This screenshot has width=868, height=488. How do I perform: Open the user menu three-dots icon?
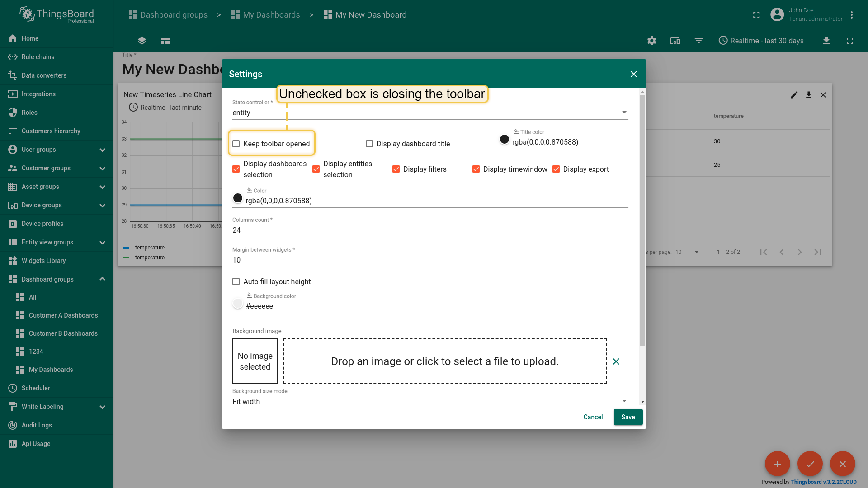pos(852,15)
